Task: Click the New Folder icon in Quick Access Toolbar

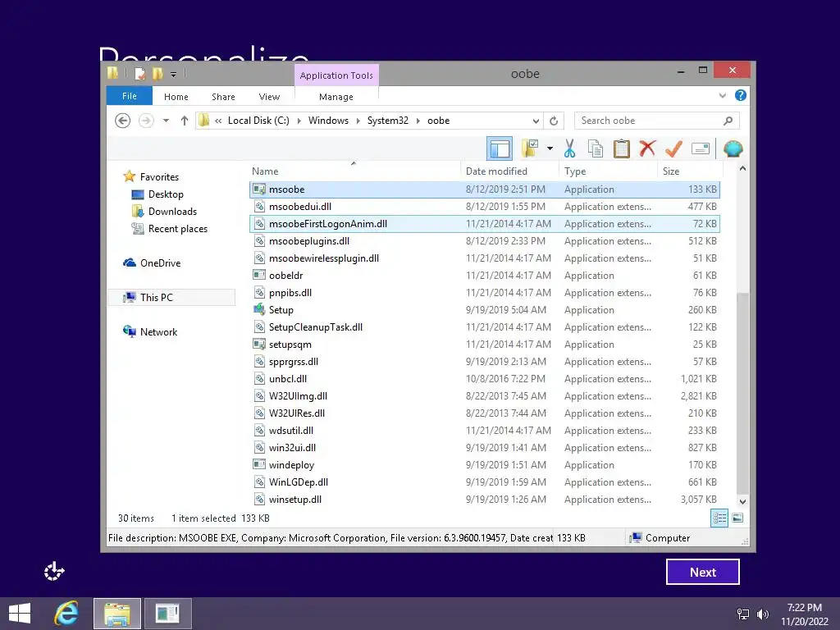Action: coord(157,74)
